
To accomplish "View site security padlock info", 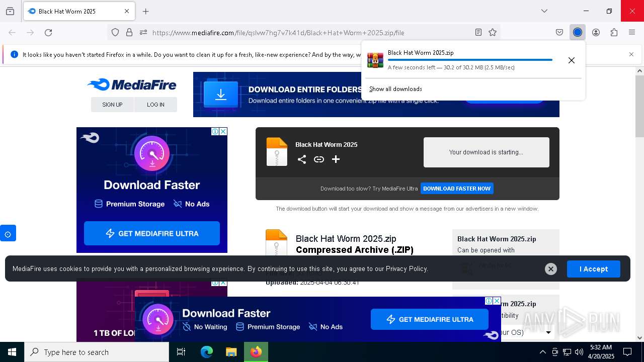I will pos(129,33).
